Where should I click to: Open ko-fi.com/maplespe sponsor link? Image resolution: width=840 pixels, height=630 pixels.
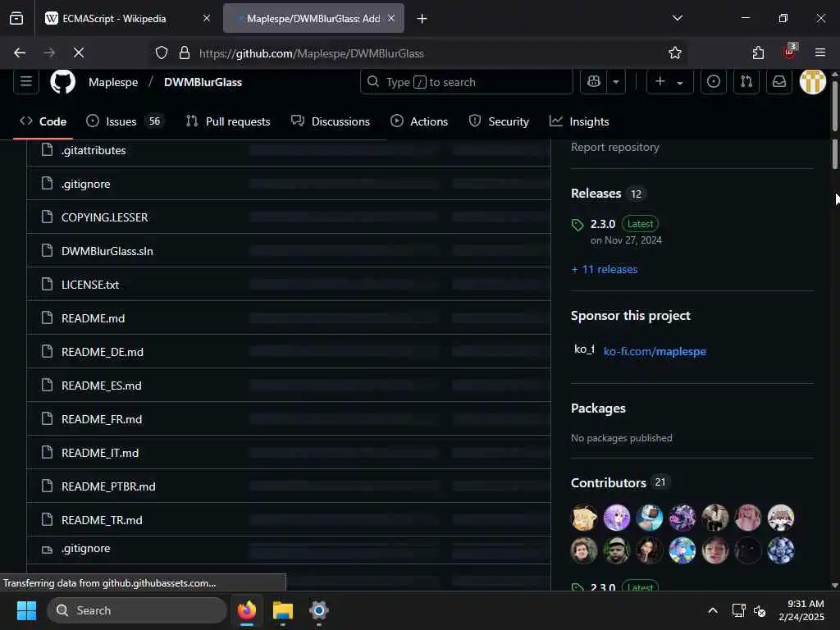pos(655,351)
